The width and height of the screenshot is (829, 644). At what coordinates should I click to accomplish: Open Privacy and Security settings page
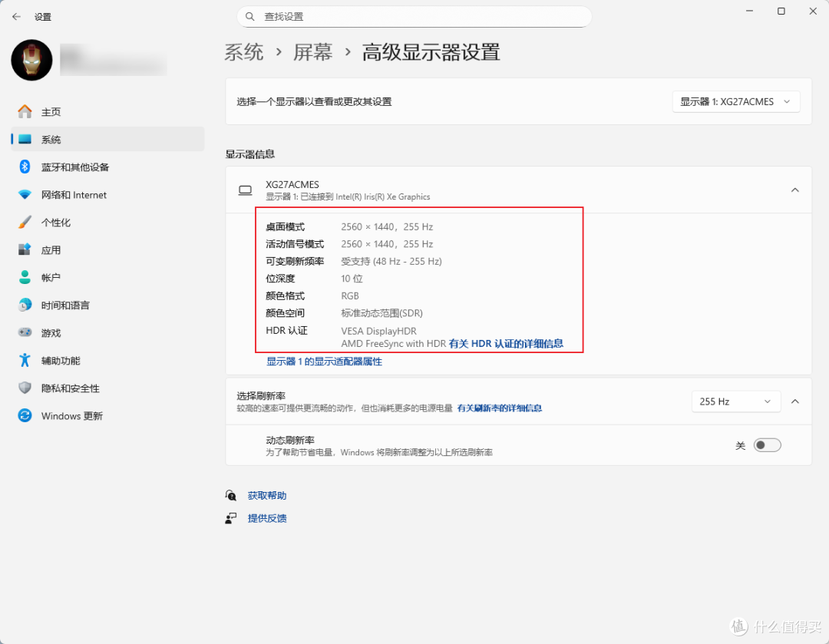70,388
